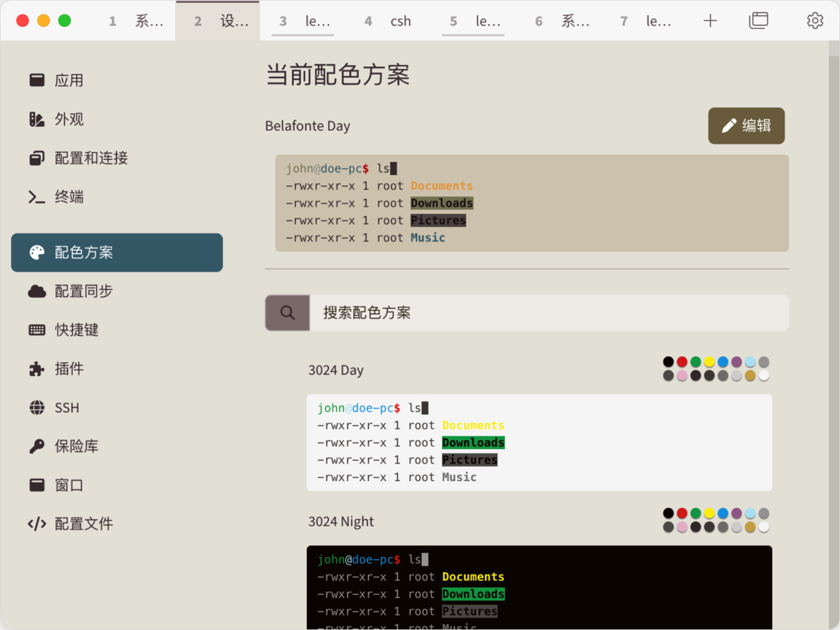The width and height of the screenshot is (840, 630).
Task: Open the 终端 terminal prompt icon
Action: (x=37, y=197)
